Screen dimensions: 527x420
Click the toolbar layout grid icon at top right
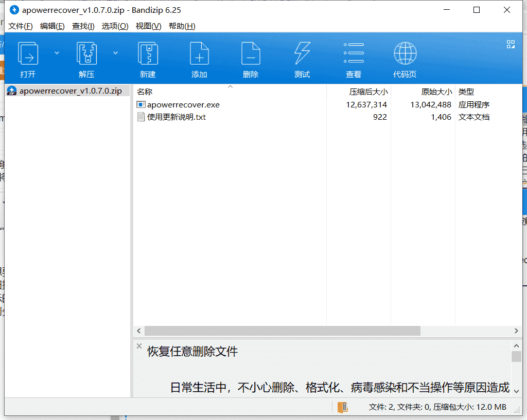[x=511, y=44]
